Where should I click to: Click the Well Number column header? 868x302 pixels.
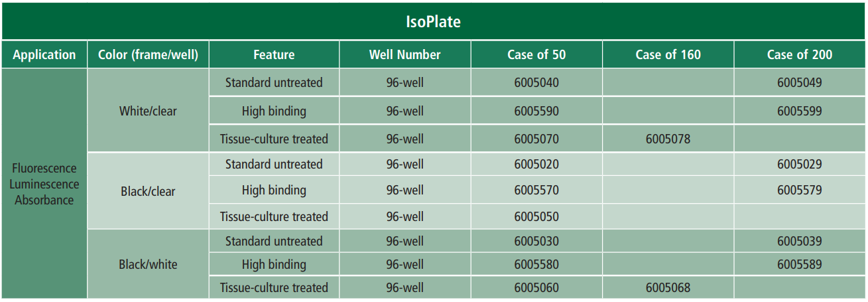point(405,54)
